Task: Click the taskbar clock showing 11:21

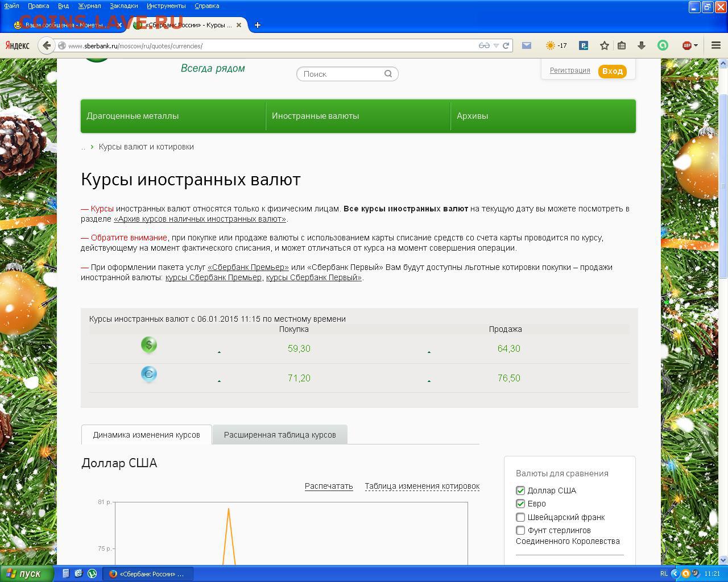Action: point(712,573)
